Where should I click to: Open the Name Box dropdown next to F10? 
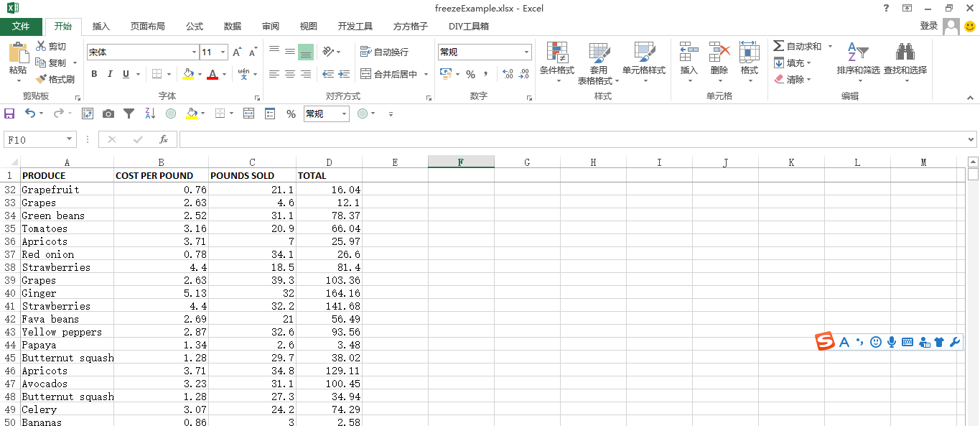70,139
